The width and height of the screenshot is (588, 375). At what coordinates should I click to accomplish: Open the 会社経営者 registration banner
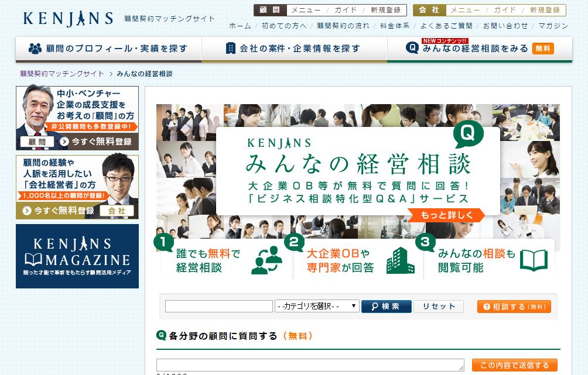point(77,187)
